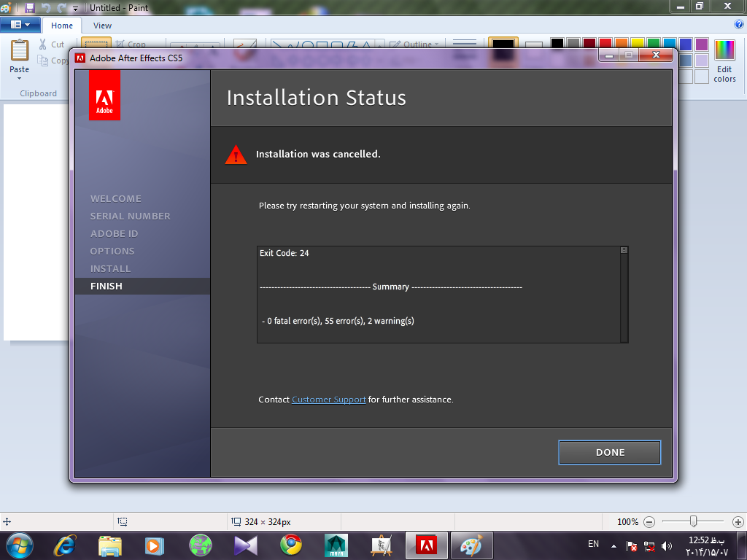
Task: Open the green globe app in taskbar
Action: (x=201, y=545)
